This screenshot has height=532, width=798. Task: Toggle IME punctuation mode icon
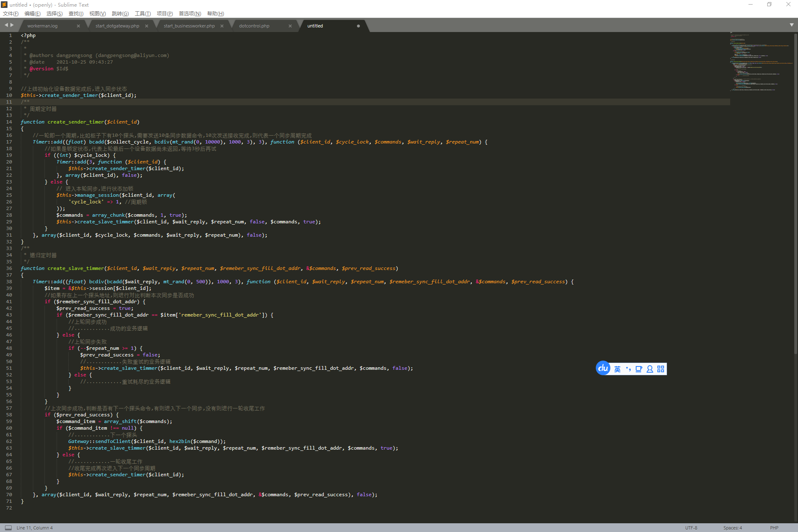[628, 369]
